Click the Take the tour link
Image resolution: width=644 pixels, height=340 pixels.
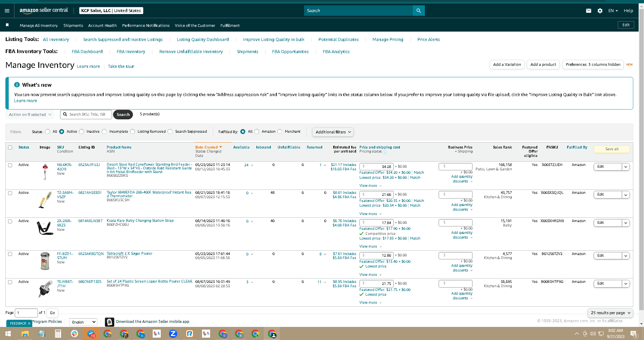pos(121,67)
